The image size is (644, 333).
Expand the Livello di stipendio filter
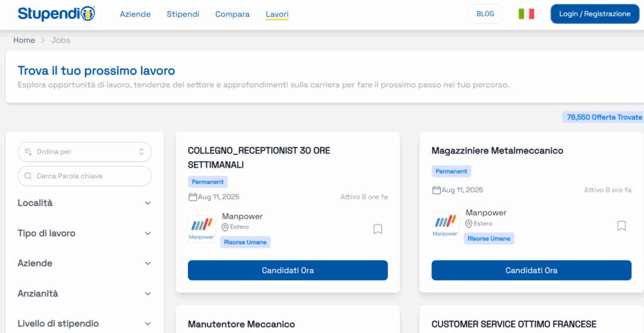point(85,324)
